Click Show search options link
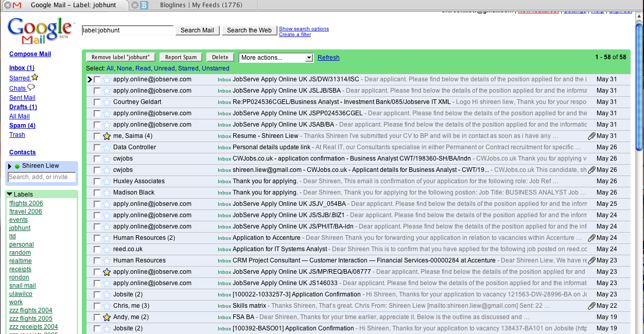644x334 pixels. 304,29
